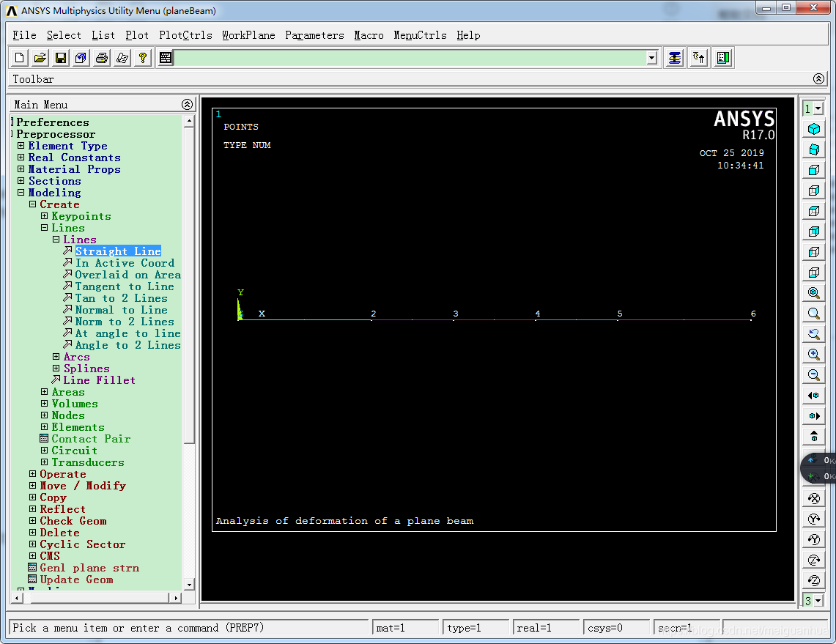The width and height of the screenshot is (836, 644).
Task: Click the command keyboard icon
Action: click(166, 58)
